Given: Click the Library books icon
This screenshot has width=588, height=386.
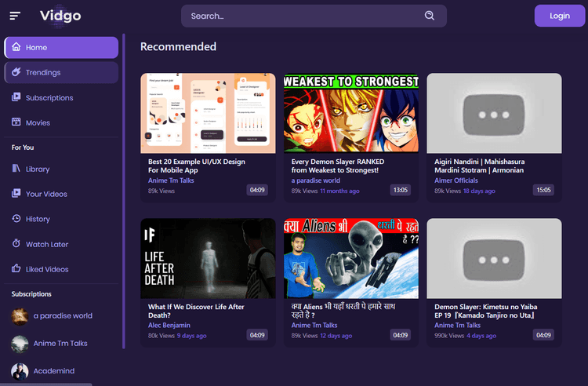Looking at the screenshot, I should coord(16,168).
